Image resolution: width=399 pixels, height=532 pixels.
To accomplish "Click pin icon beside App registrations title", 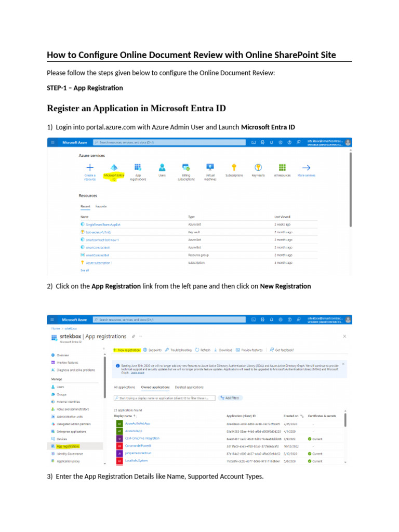I will [x=134, y=336].
